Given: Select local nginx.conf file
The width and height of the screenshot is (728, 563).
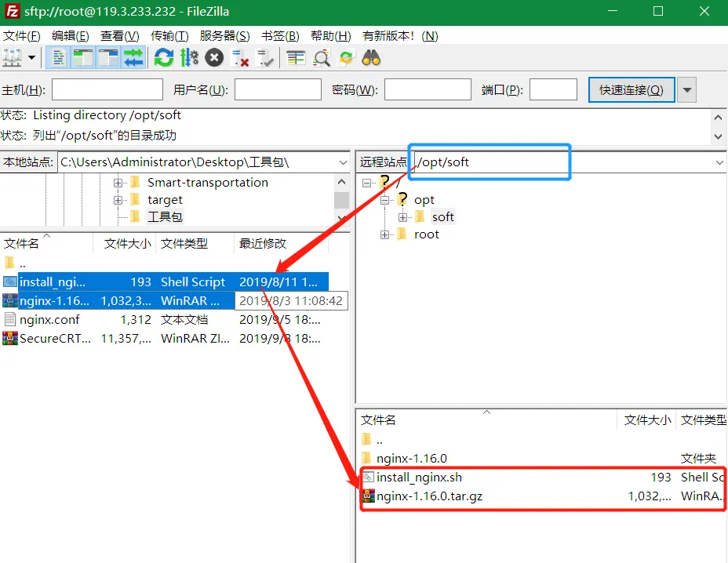Looking at the screenshot, I should (x=165, y=320).
